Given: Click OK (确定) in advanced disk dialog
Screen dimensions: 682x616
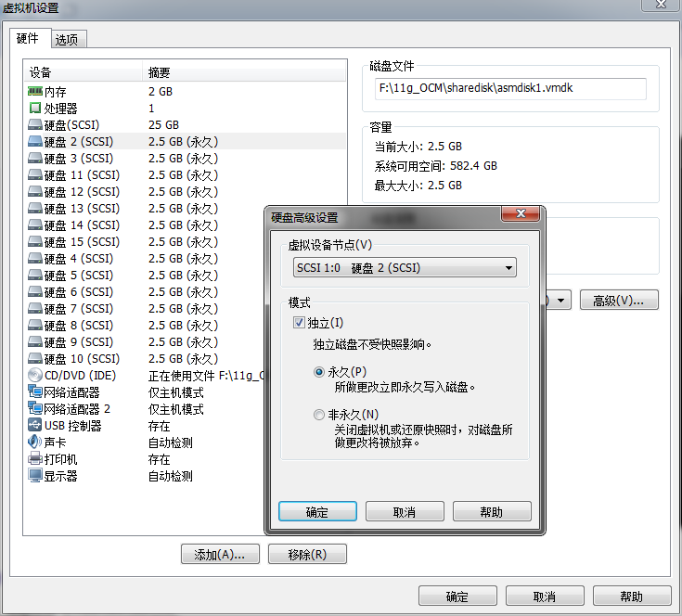Looking at the screenshot, I should point(317,512).
